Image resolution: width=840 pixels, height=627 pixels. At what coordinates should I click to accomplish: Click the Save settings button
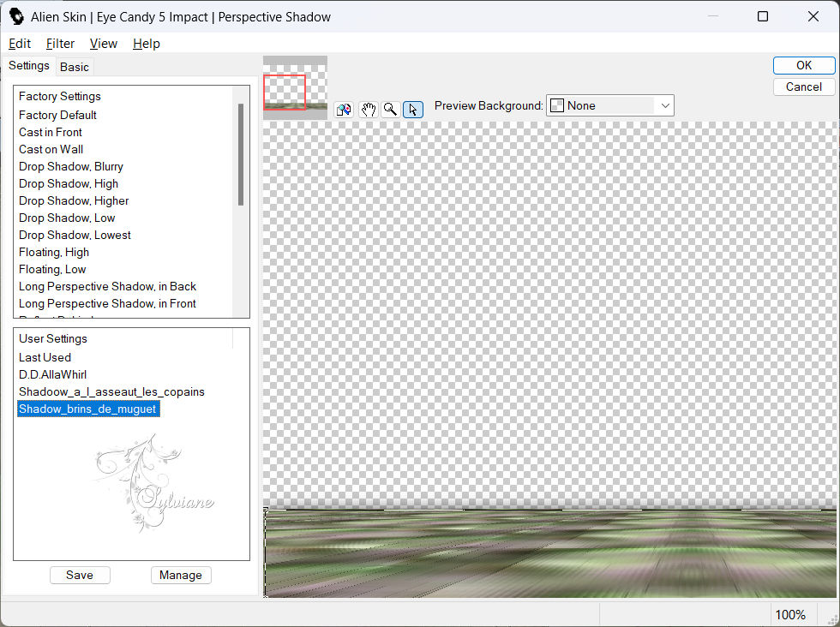click(x=80, y=575)
